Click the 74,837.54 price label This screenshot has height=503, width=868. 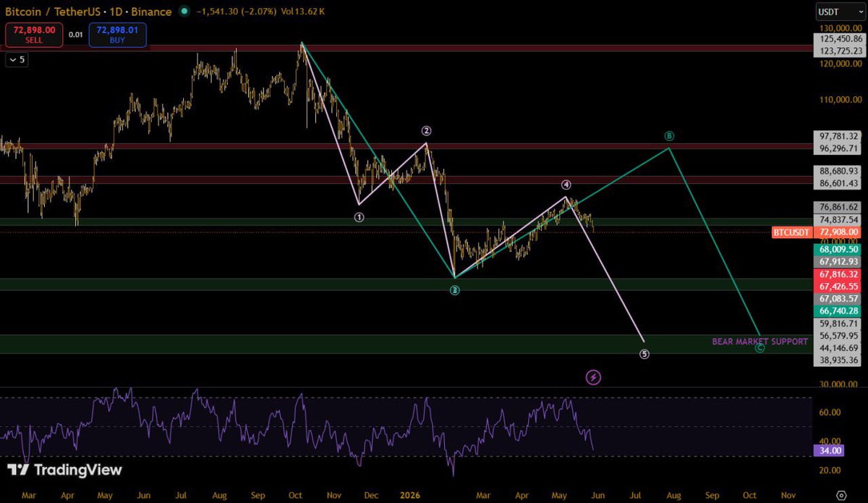click(x=838, y=219)
